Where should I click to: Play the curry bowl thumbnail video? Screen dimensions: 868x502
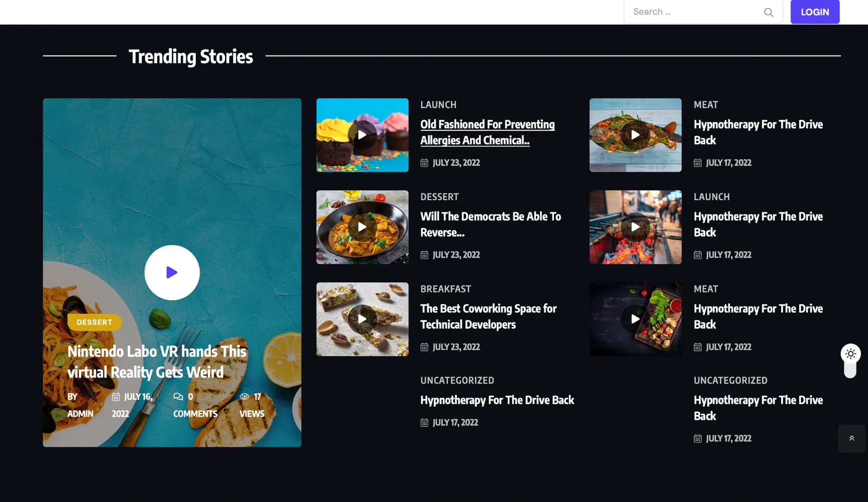click(362, 227)
